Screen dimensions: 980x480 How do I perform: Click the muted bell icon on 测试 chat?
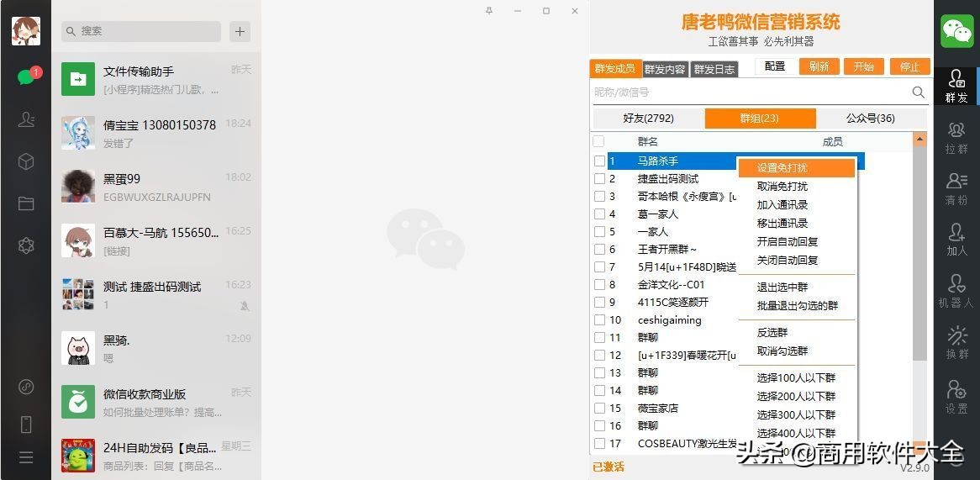click(x=245, y=306)
